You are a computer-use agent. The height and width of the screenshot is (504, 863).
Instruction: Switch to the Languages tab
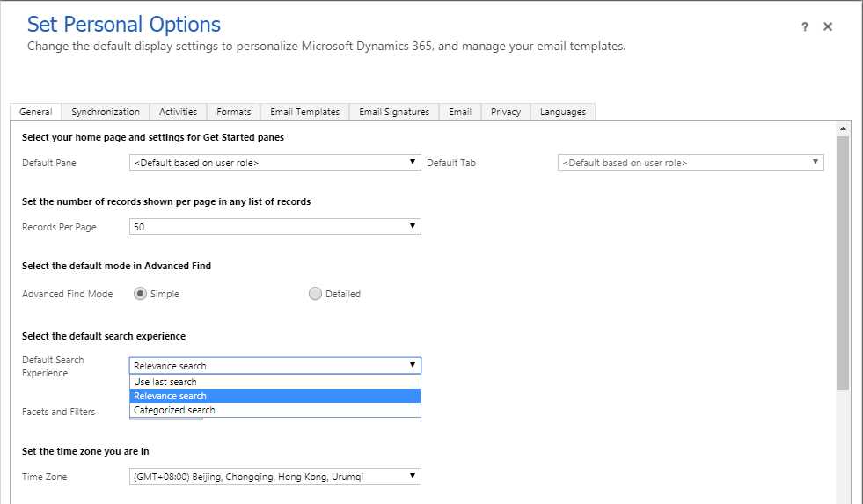click(x=563, y=112)
